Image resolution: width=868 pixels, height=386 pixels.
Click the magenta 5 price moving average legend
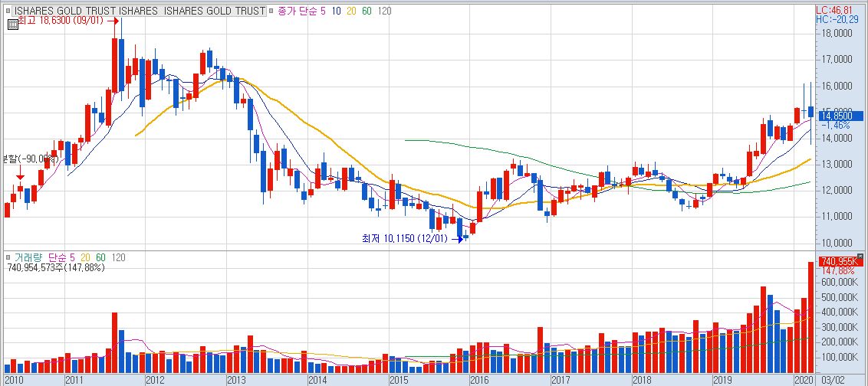323,11
